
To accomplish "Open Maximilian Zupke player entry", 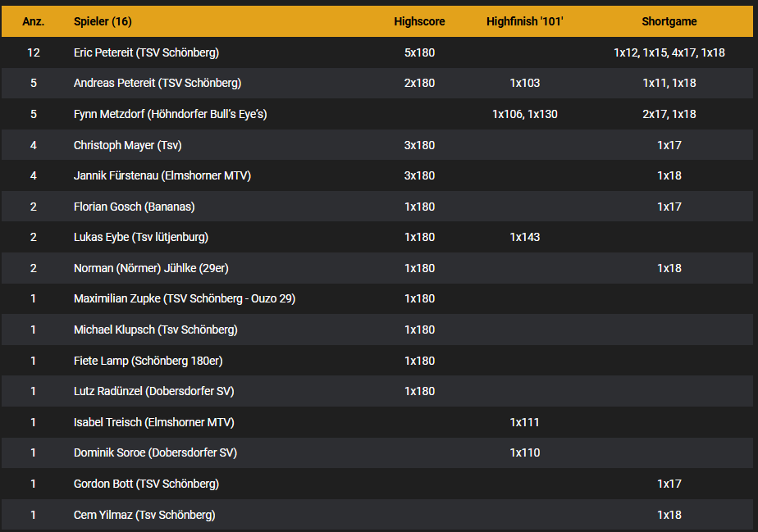I will 184,298.
